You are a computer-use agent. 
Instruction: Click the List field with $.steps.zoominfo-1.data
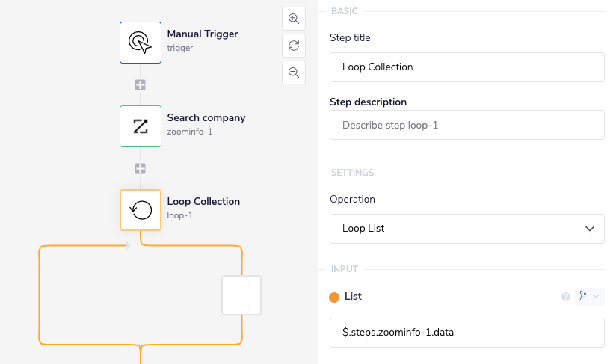[x=466, y=333]
